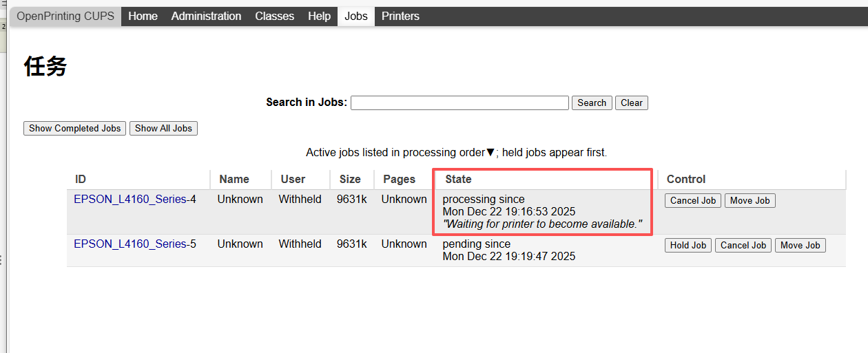868x353 pixels.
Task: Open the Administration tab
Action: click(206, 16)
